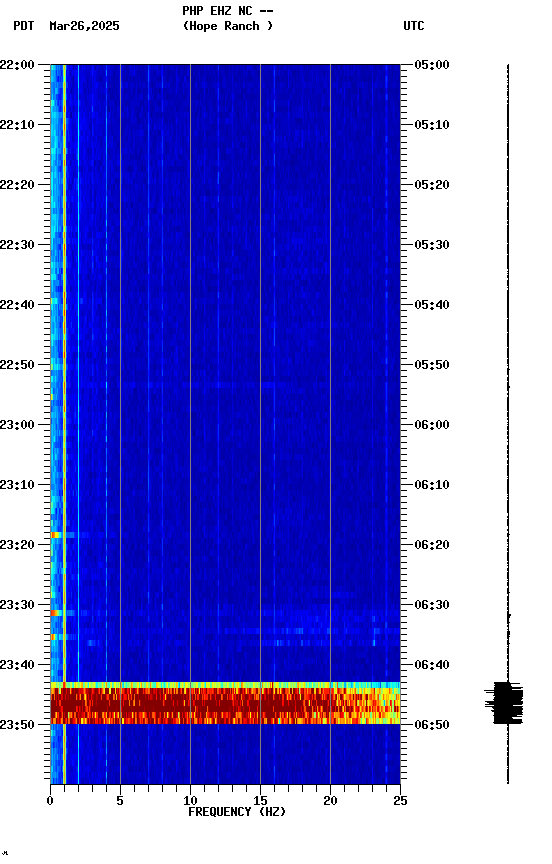This screenshot has width=552, height=864.
Task: Click the '05:30' UTC time label
Action: (432, 245)
